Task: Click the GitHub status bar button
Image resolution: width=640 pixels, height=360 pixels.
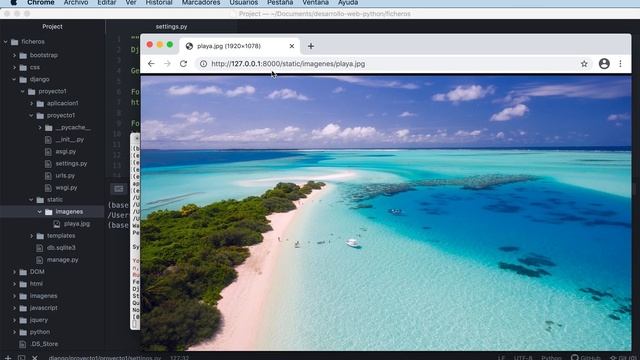Action: pyautogui.click(x=586, y=358)
